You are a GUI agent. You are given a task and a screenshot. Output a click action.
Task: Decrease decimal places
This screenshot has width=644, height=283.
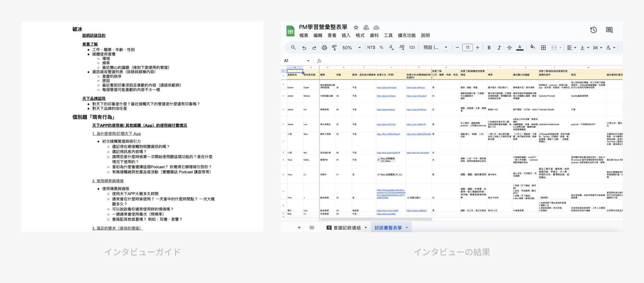[391, 47]
